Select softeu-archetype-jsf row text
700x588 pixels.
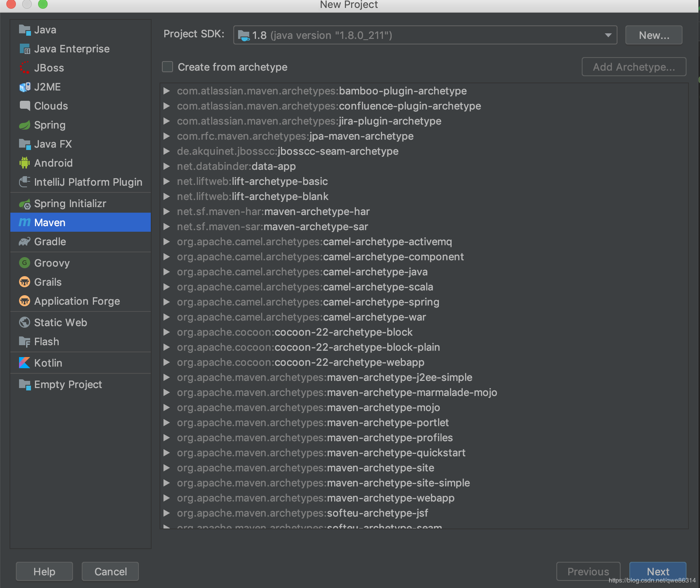click(303, 513)
